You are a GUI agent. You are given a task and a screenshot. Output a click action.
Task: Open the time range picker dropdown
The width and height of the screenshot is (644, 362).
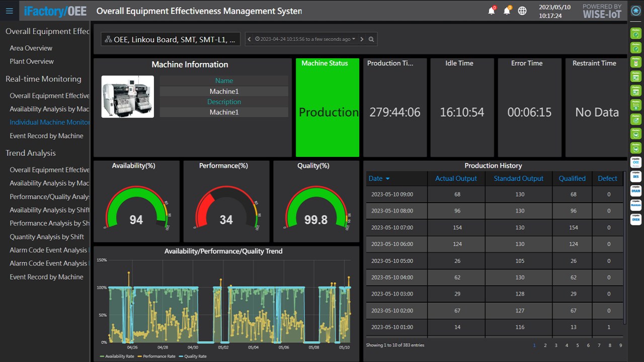point(305,39)
